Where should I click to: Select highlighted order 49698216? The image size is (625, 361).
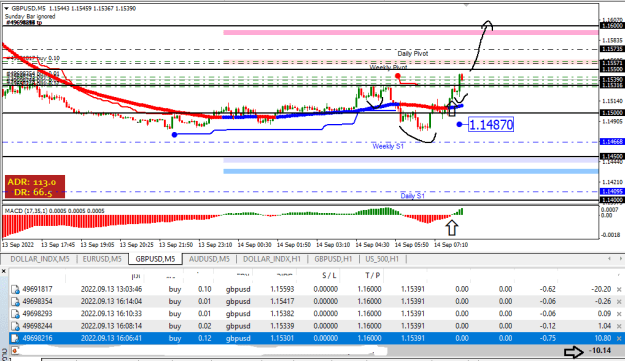coord(37,339)
